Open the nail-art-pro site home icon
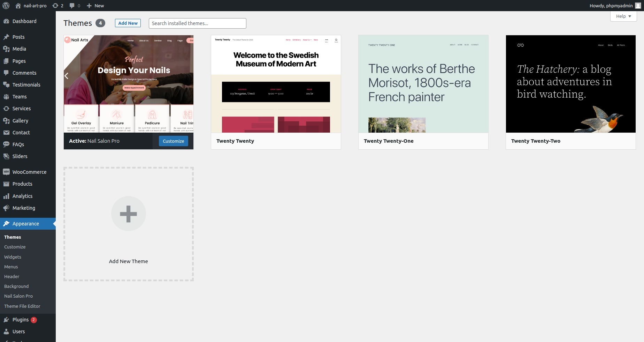 (18, 6)
